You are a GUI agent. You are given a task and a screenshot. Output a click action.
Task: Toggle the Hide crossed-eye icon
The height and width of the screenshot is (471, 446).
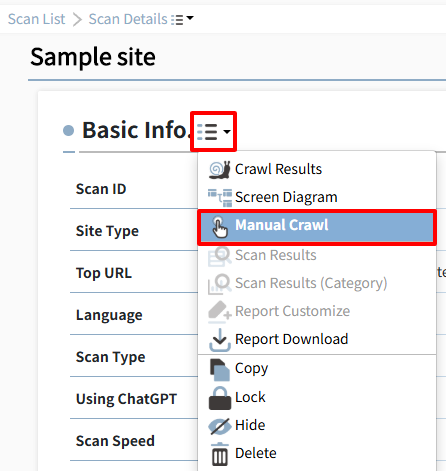pyautogui.click(x=220, y=426)
